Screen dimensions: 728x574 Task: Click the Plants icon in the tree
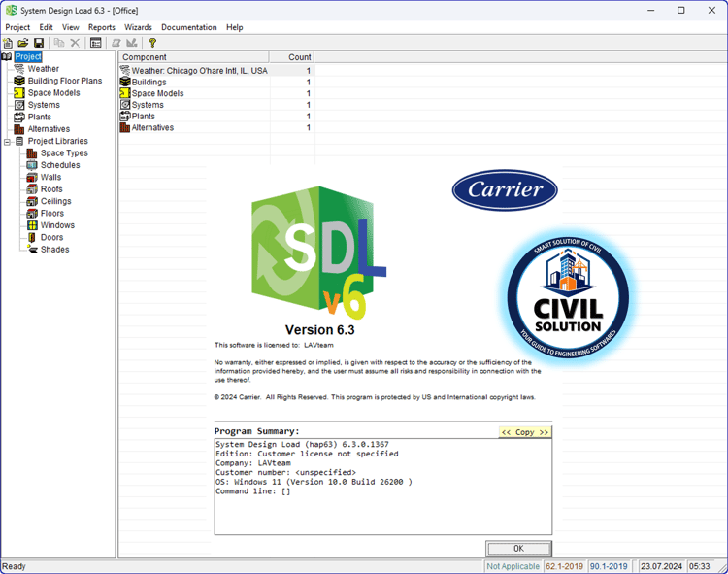tap(19, 117)
